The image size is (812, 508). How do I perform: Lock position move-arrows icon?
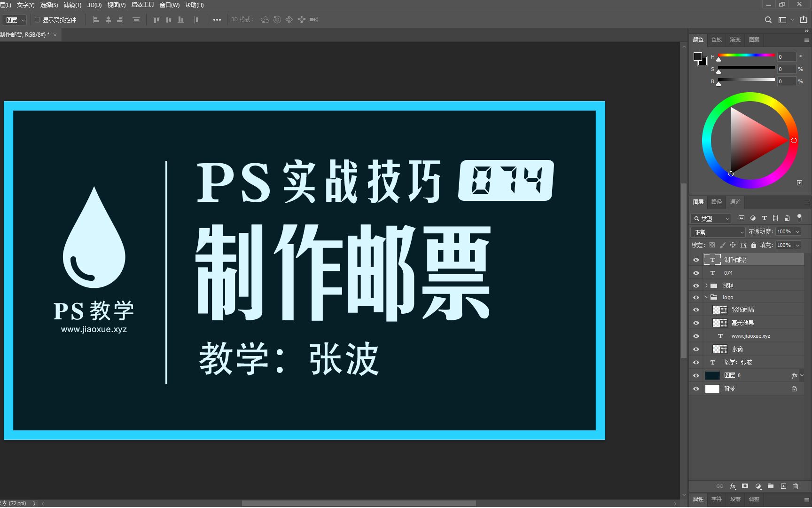733,245
